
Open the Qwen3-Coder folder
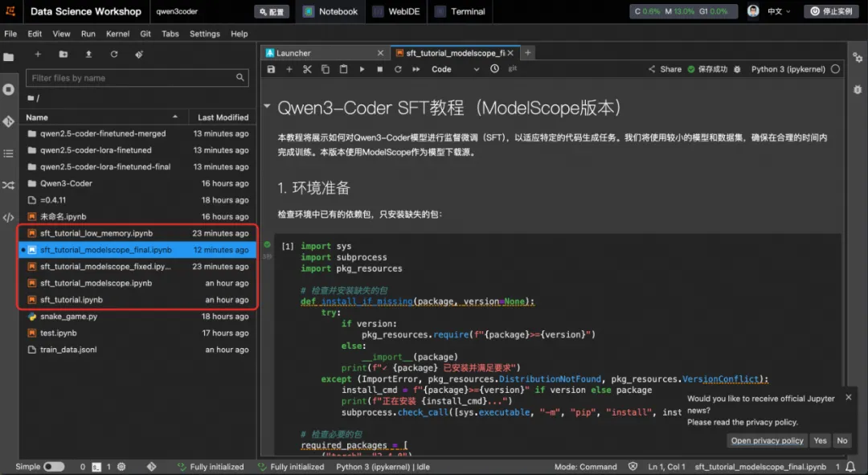coord(137,183)
